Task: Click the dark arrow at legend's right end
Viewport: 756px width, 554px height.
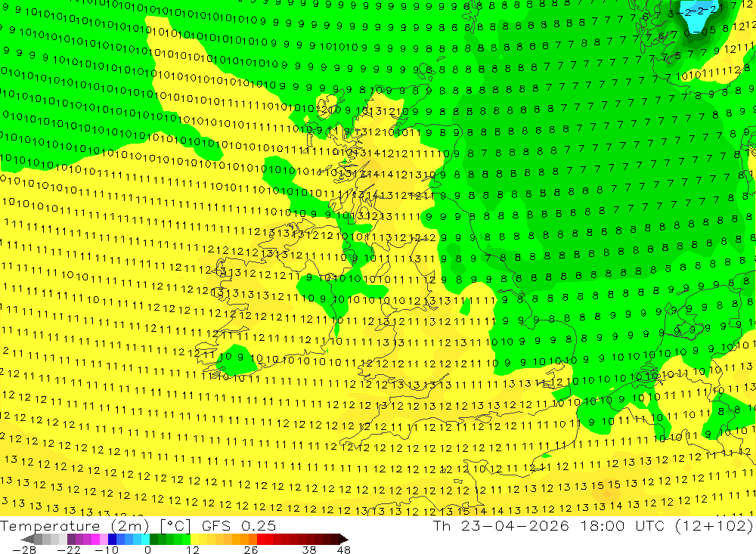Action: pyautogui.click(x=344, y=539)
